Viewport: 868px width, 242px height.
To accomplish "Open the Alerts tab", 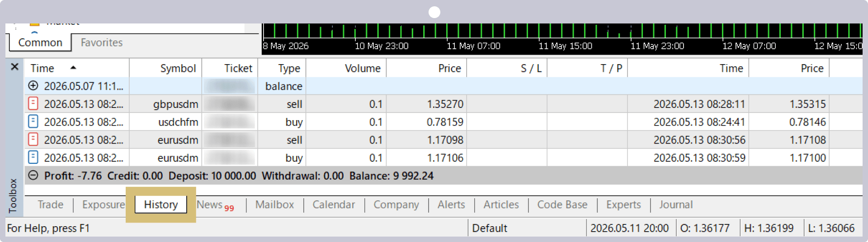I will point(451,205).
